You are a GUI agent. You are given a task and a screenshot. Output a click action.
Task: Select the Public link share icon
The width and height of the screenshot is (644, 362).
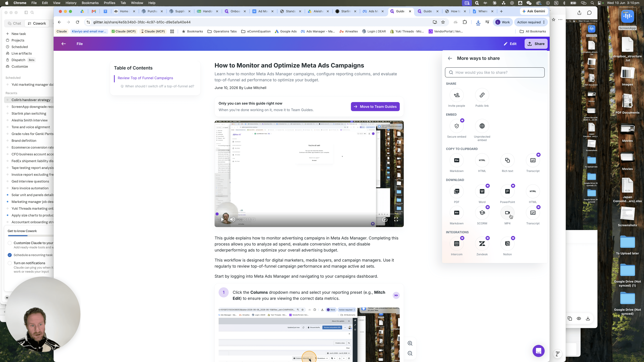click(482, 95)
